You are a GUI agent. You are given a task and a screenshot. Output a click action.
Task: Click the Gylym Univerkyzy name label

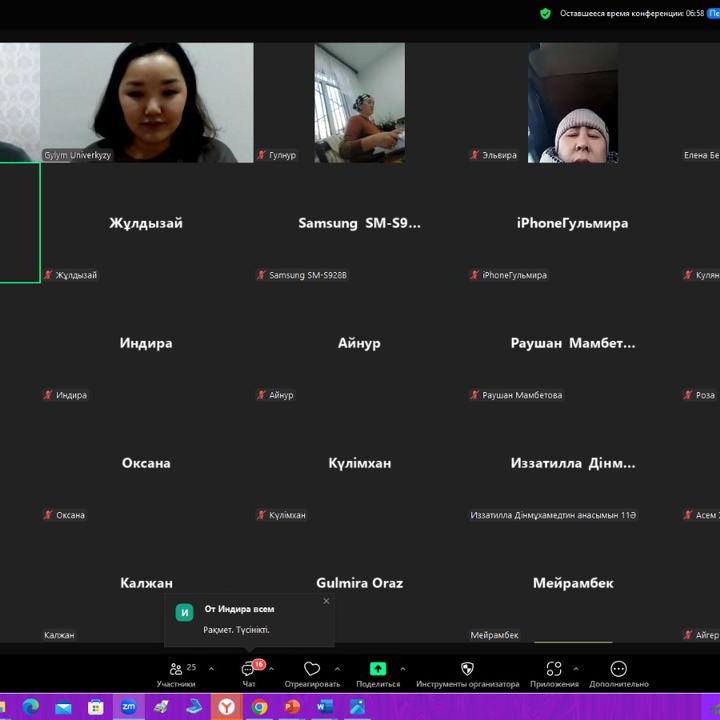pos(77,155)
